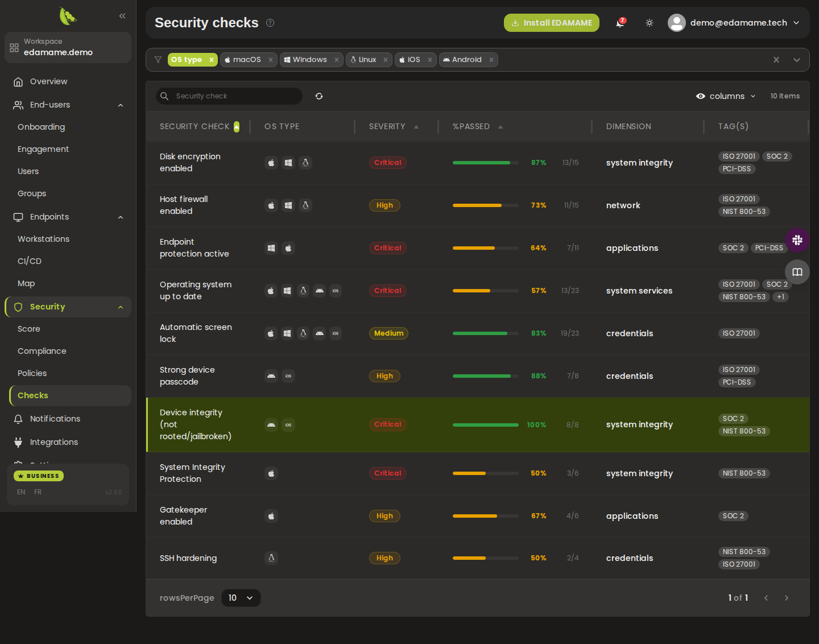Collapse the End-users section

pos(121,105)
